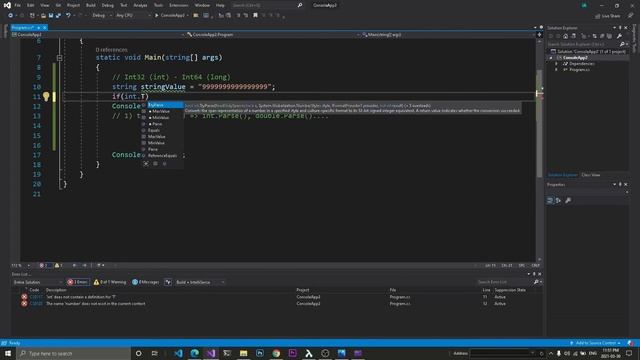640x360 pixels.
Task: Close the Program.cs tab
Action: click(x=44, y=28)
